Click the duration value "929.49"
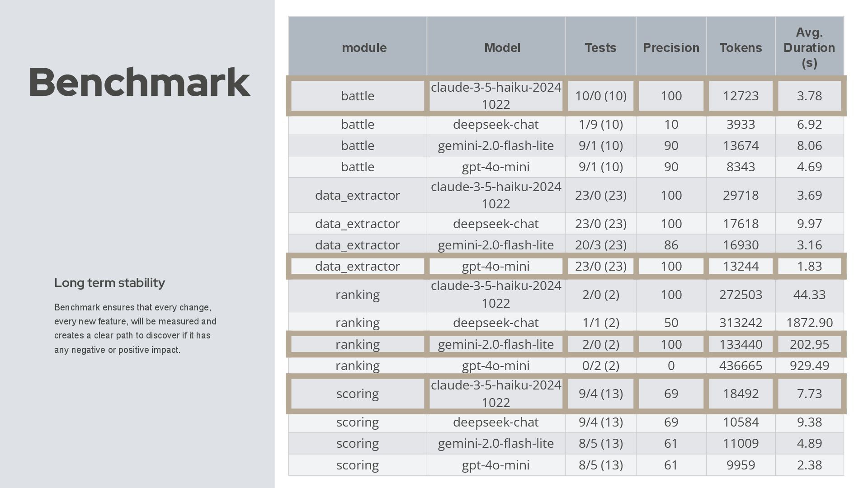868x488 pixels. point(809,366)
